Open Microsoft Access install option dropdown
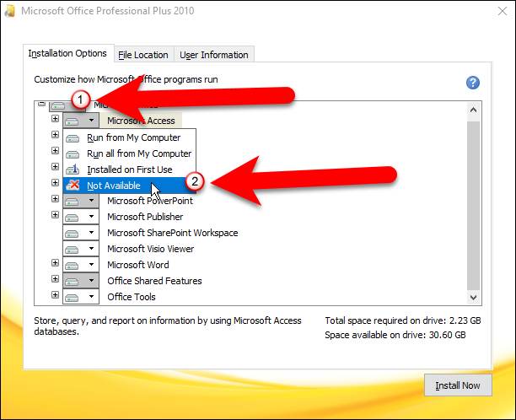 [92, 121]
